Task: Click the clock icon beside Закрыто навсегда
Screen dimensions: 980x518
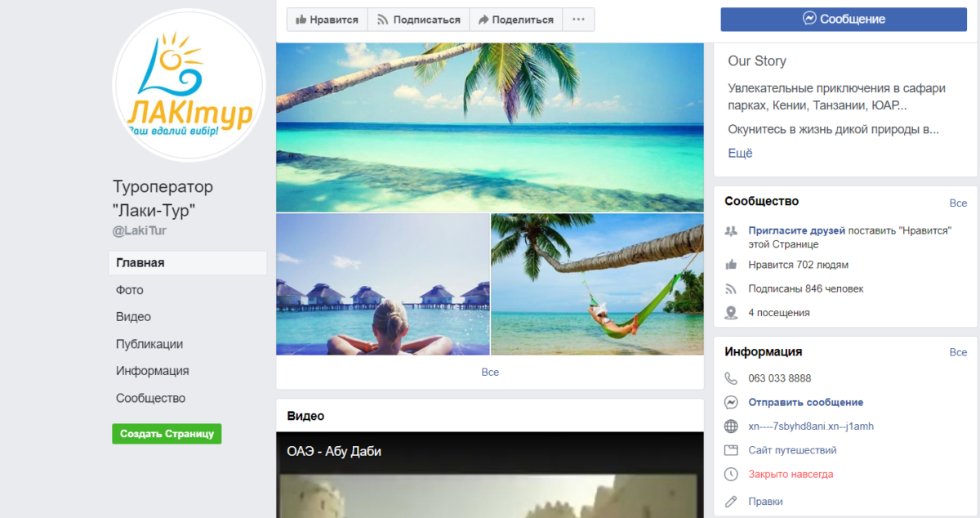Action: pyautogui.click(x=731, y=474)
